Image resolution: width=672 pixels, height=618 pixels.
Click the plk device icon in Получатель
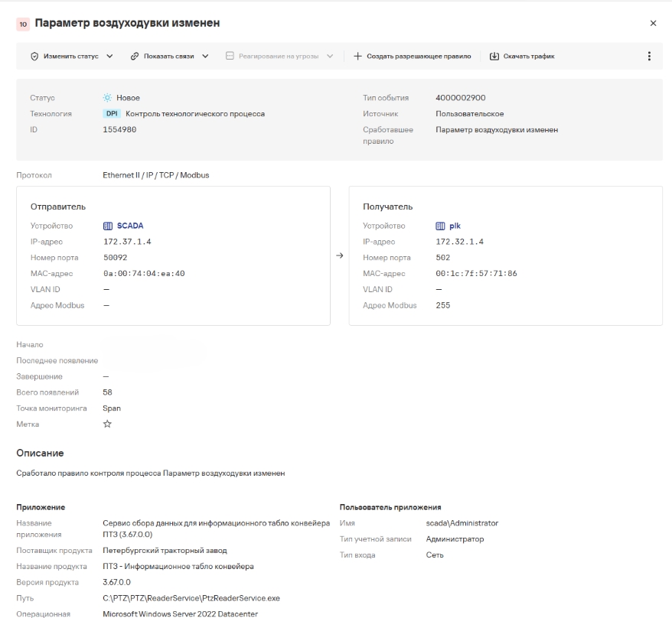(440, 226)
